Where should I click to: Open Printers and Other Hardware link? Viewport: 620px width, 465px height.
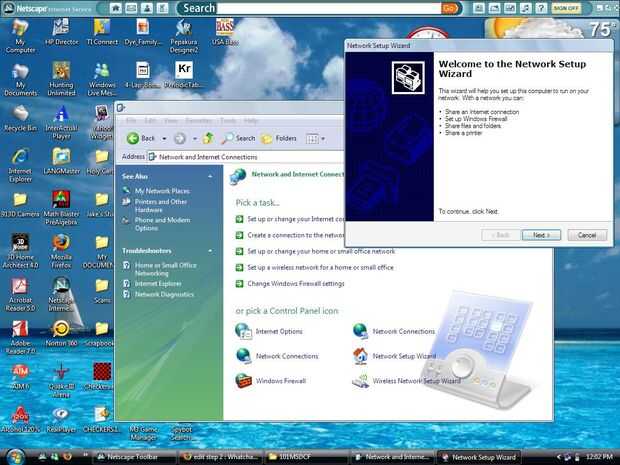pos(161,206)
